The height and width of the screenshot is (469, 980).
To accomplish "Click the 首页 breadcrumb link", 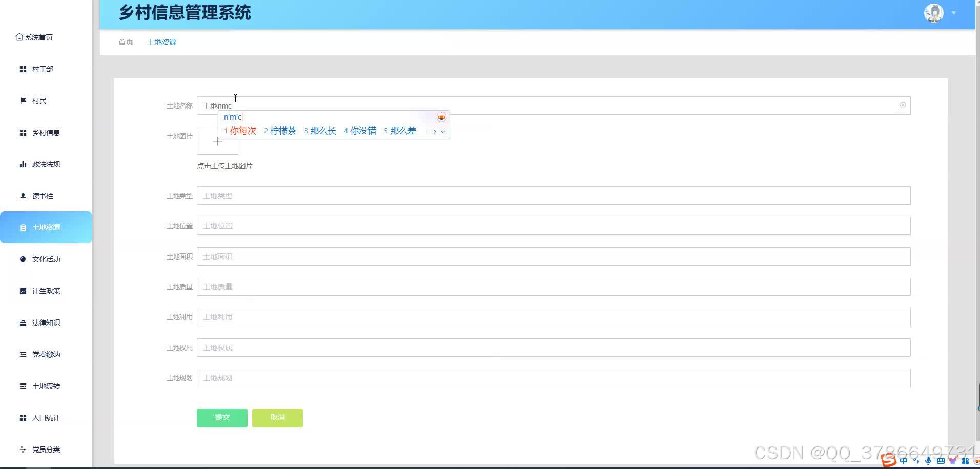I will 126,42.
